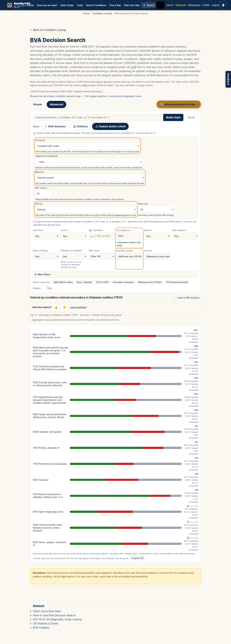Select Secondary connection starter search
This screenshot has height=644, width=231.
tap(123, 282)
